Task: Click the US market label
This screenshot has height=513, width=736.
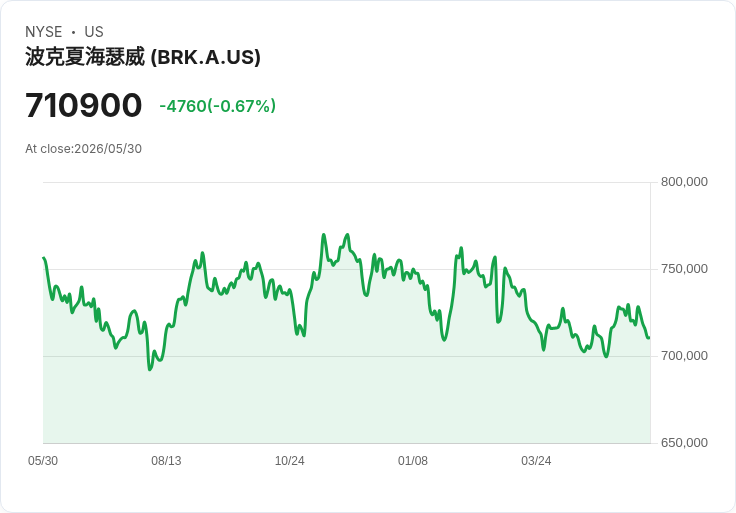Action: (94, 32)
